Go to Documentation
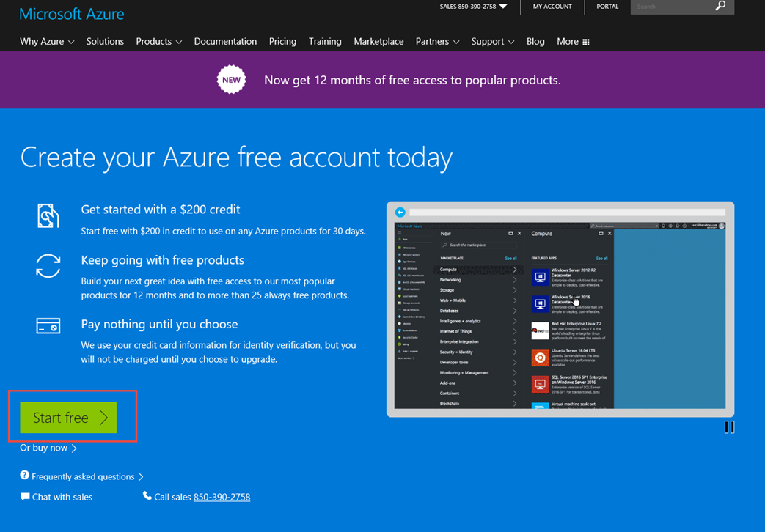The image size is (765, 532). click(225, 42)
